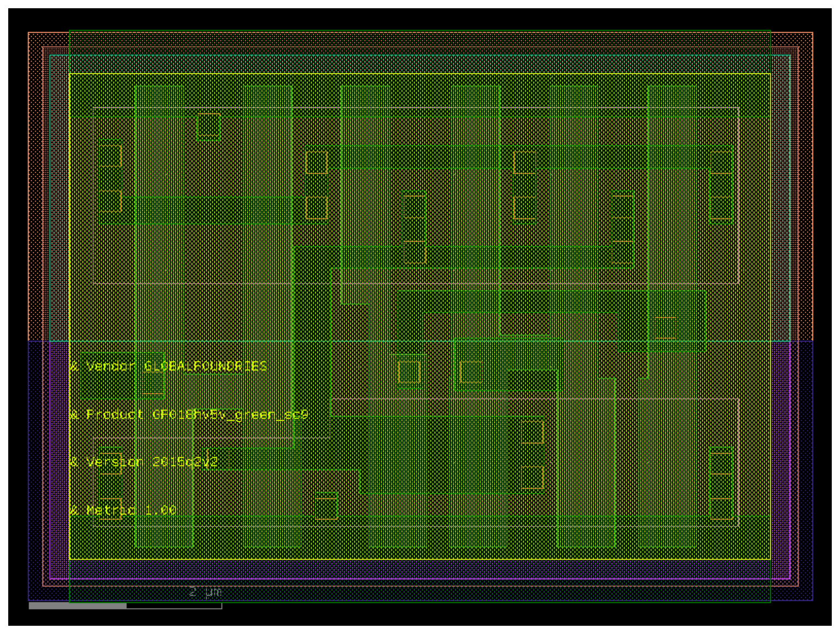The image size is (840, 634).
Task: Select the "& Vendor GLOBALFOUNDRIES" text label
Action: pos(168,366)
